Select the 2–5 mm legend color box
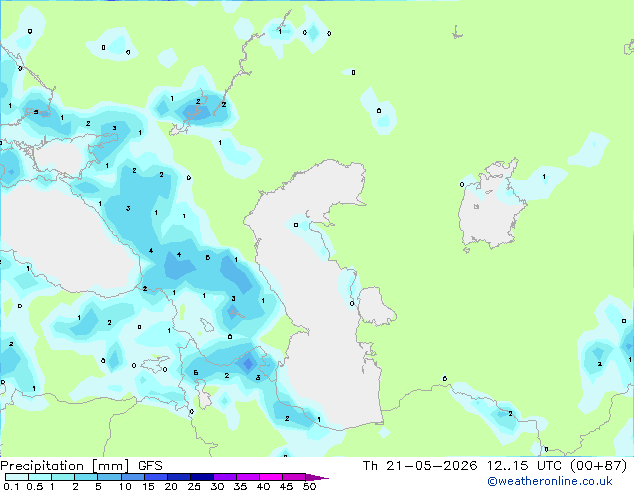The height and width of the screenshot is (490, 634). coord(86,477)
